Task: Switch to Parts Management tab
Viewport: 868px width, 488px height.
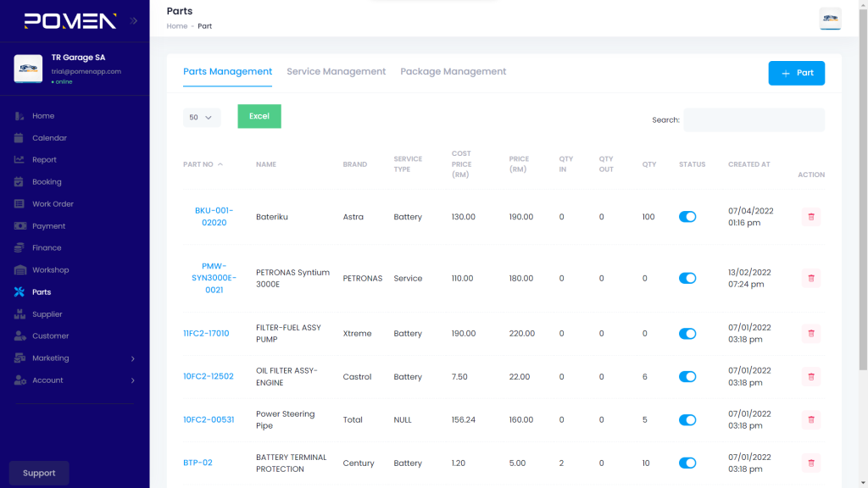Action: tap(227, 71)
